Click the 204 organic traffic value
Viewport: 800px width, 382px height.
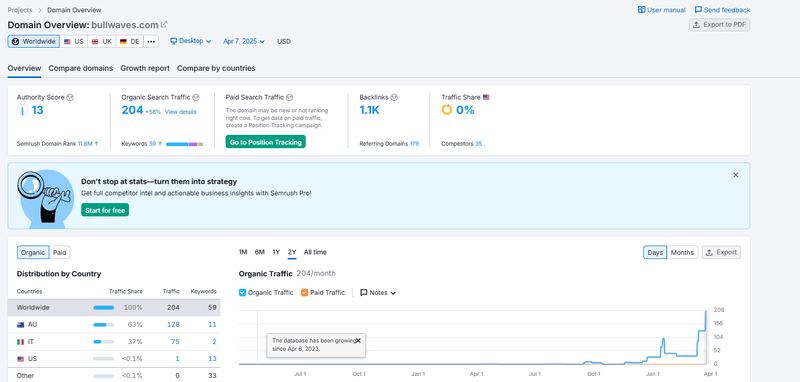[132, 110]
